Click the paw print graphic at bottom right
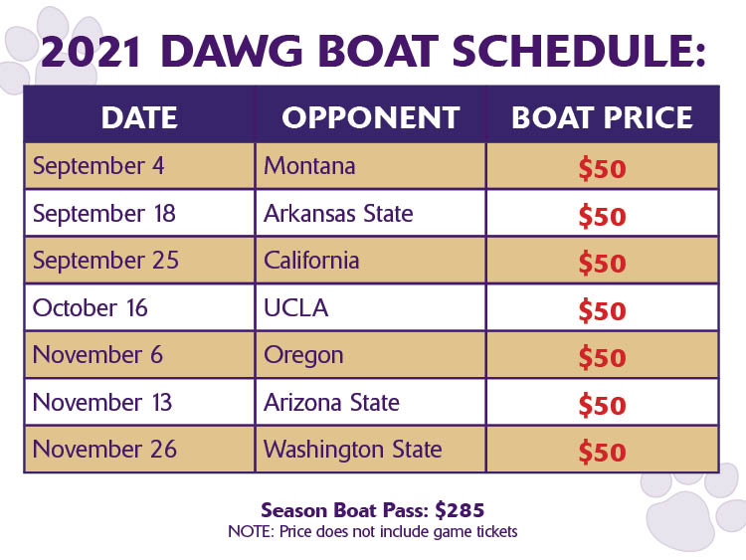 point(693,506)
